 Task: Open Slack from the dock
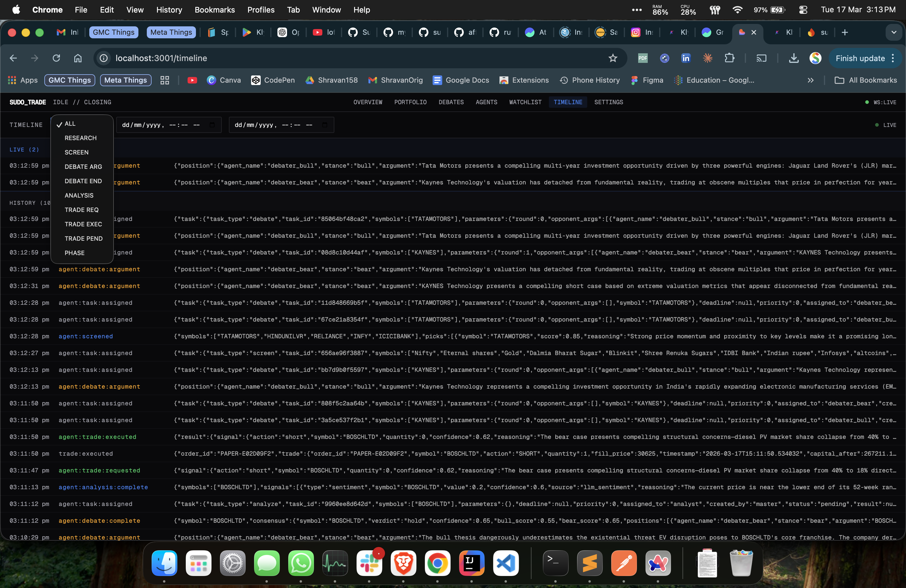(369, 563)
